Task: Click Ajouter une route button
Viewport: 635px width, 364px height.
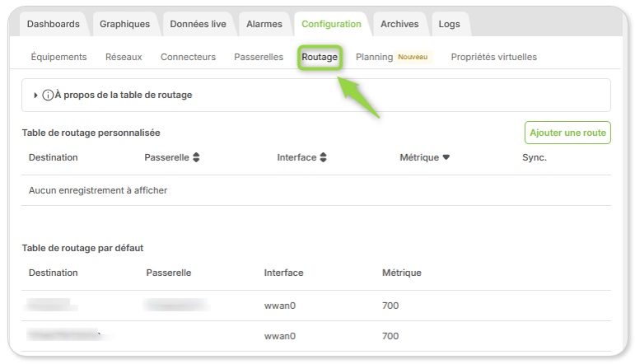Action: pos(567,133)
